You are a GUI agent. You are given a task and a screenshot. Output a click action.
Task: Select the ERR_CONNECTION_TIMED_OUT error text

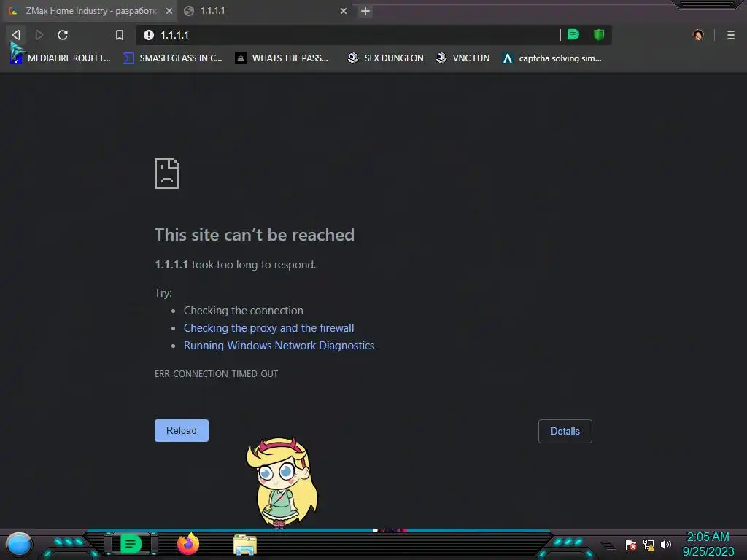(216, 374)
